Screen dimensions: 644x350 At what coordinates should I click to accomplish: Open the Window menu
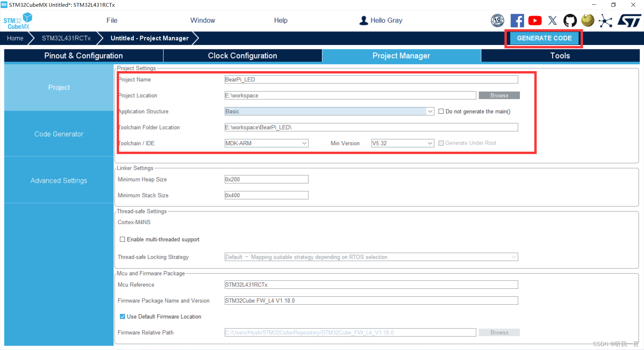point(203,20)
